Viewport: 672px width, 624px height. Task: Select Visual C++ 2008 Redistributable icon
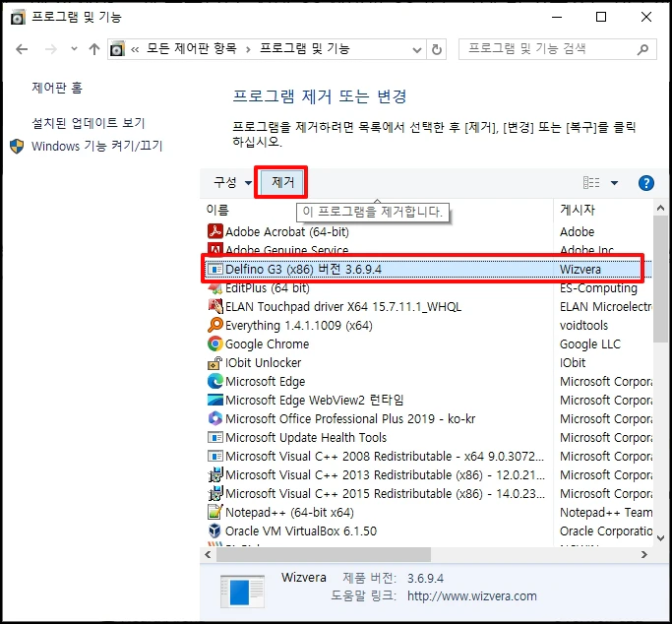215,456
